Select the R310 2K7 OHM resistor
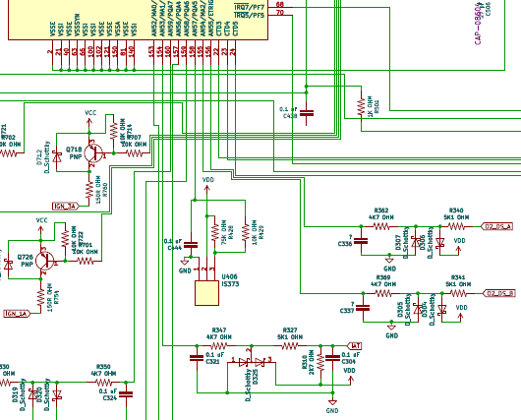The image size is (521, 420). pos(320,363)
